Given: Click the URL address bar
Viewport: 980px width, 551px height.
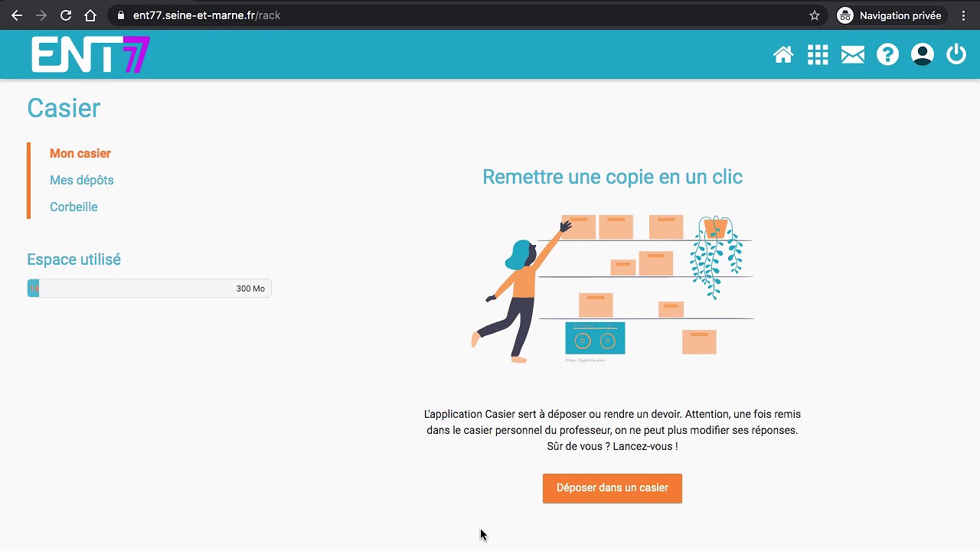Looking at the screenshot, I should (x=467, y=15).
